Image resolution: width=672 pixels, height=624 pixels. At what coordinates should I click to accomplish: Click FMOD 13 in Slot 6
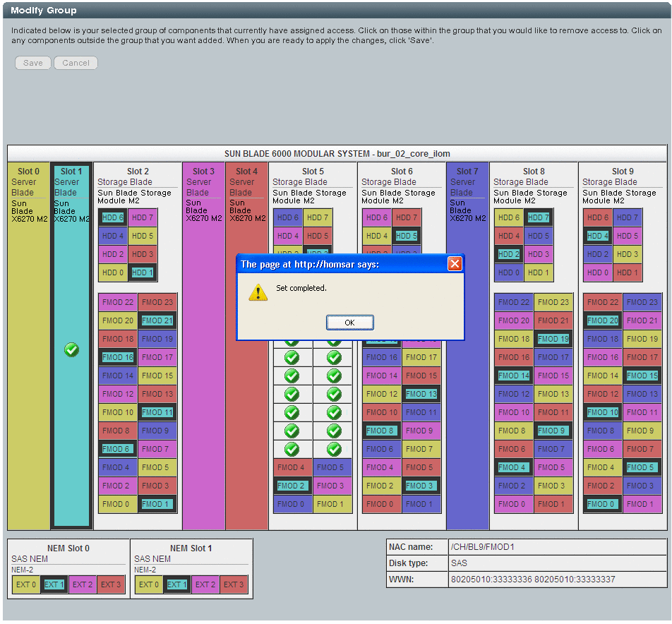[421, 394]
